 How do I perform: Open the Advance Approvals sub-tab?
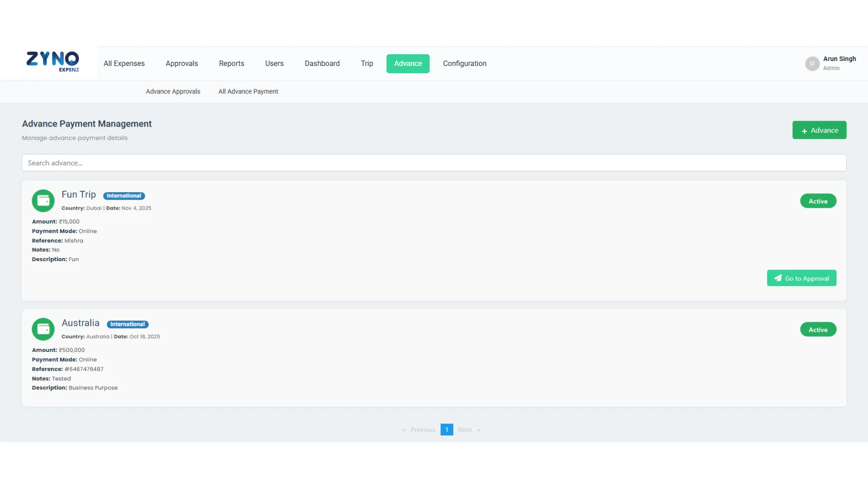(x=173, y=92)
